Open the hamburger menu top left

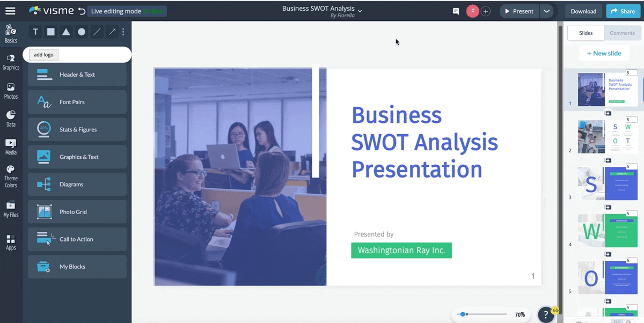(x=10, y=10)
